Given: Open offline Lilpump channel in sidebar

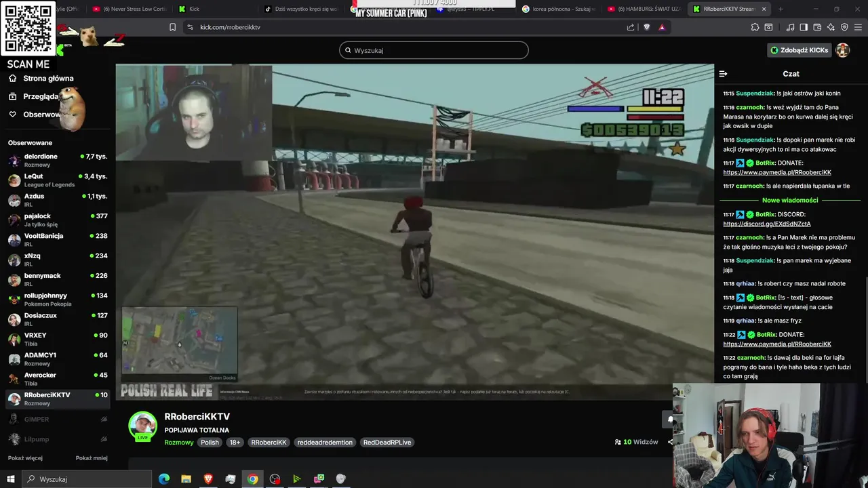Looking at the screenshot, I should (x=58, y=439).
